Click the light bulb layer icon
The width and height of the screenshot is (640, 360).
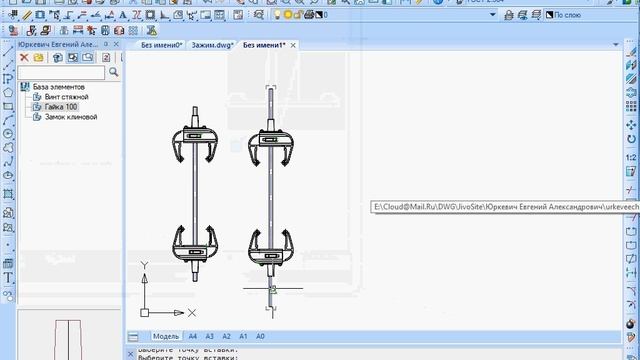[277, 15]
